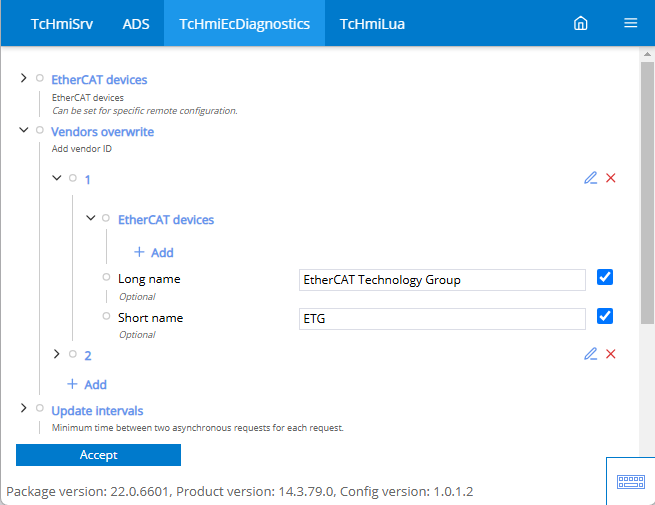Viewport: 655px width, 505px height.
Task: Click the Vendors overwrite heading
Action: click(x=102, y=132)
